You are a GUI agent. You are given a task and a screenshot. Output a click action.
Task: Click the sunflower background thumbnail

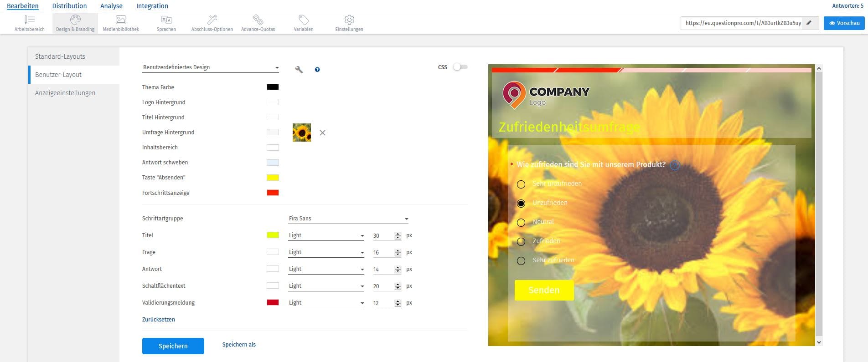(x=302, y=133)
